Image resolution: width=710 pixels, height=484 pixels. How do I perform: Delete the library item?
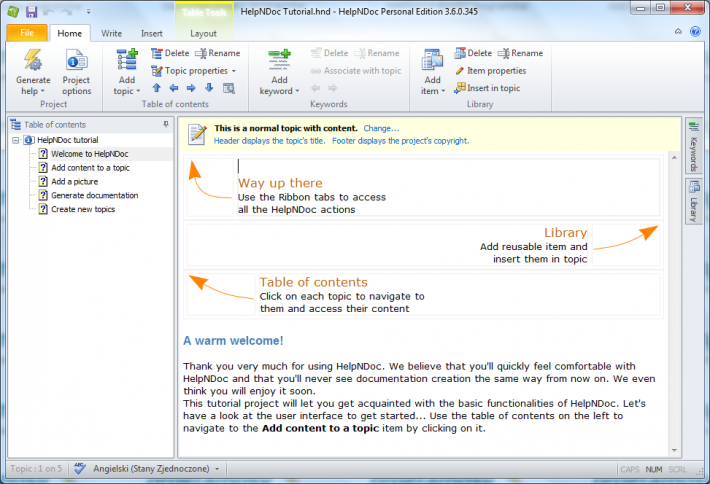click(473, 53)
